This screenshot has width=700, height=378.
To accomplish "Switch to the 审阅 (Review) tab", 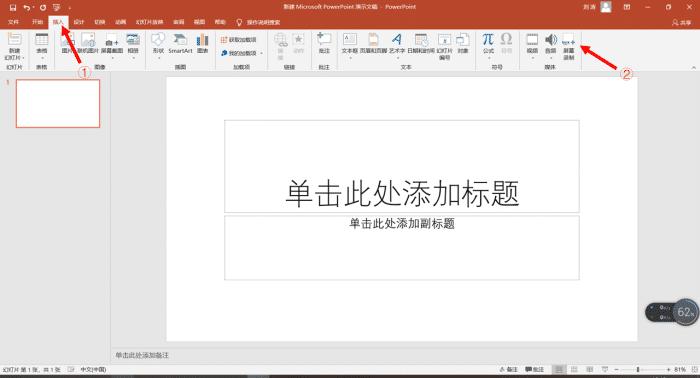I will click(179, 22).
